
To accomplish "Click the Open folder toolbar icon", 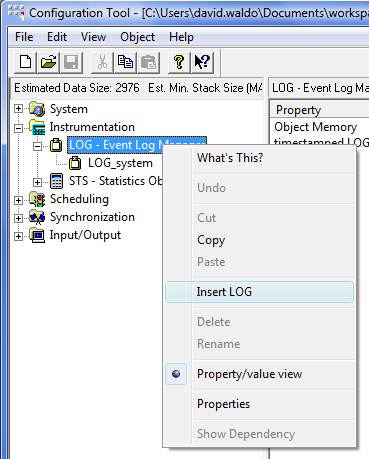I will click(48, 62).
